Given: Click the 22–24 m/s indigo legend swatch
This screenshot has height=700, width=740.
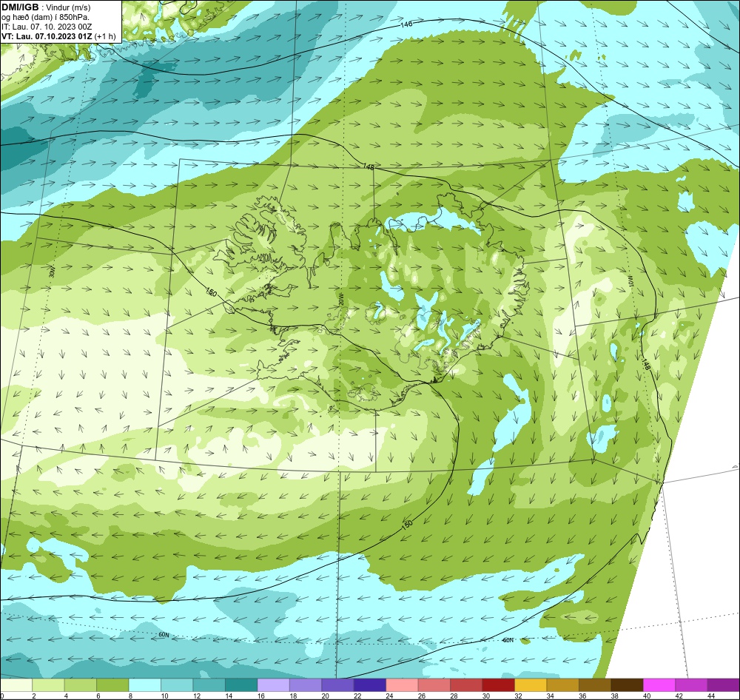Looking at the screenshot, I should coord(370,684).
